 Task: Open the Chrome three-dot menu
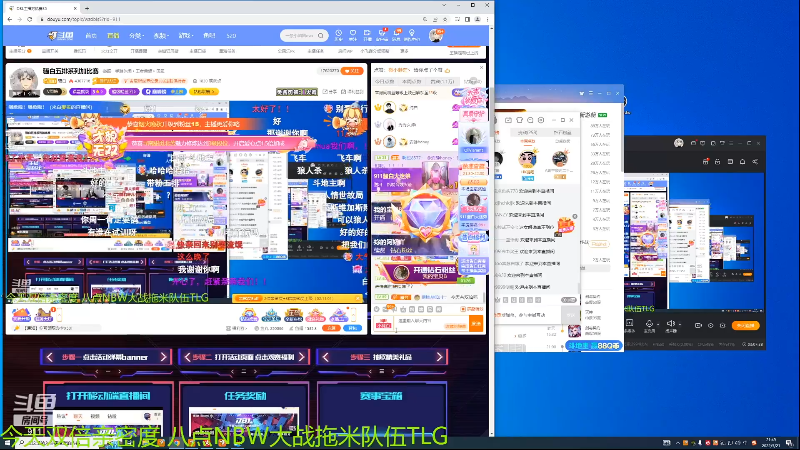coord(488,19)
